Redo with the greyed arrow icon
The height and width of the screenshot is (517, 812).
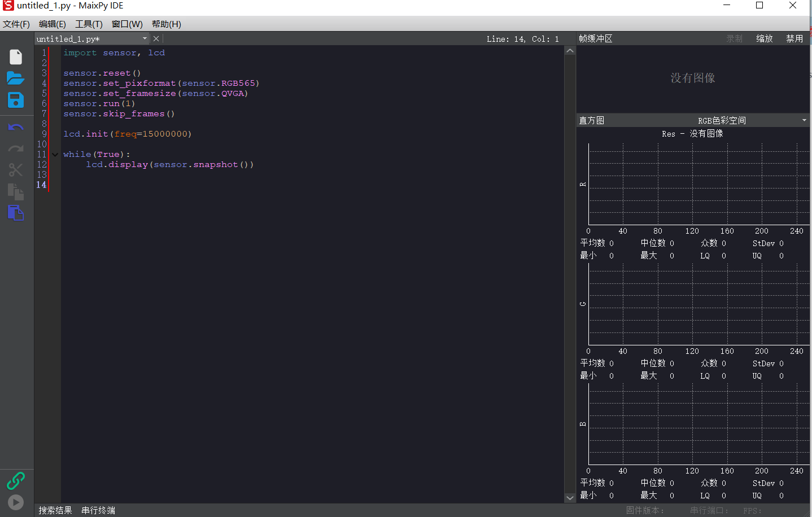16,148
